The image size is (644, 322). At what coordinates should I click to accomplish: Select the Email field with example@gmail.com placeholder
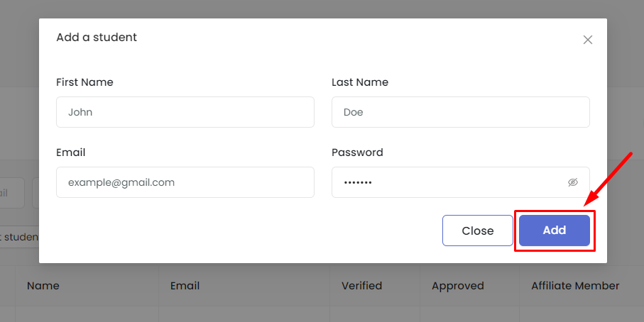(x=185, y=182)
